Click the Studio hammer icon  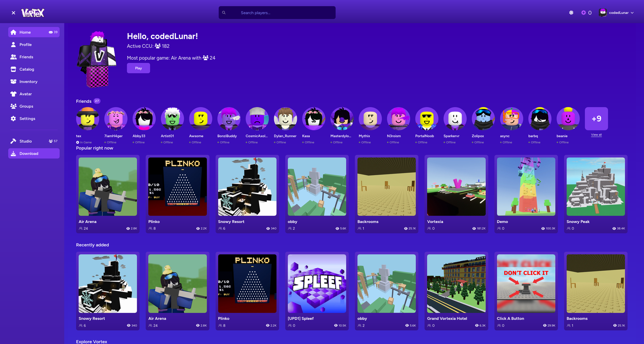pyautogui.click(x=13, y=141)
